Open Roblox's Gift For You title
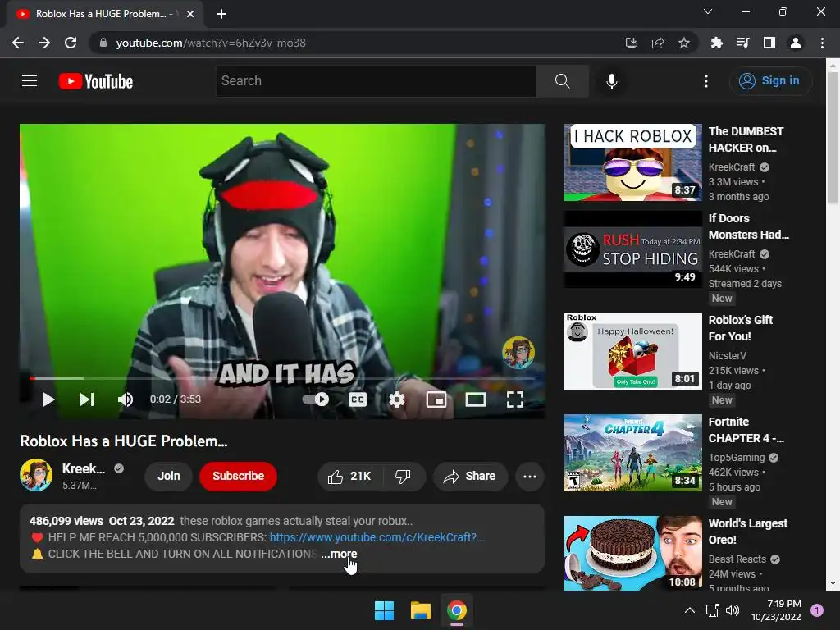Image resolution: width=840 pixels, height=630 pixels. [x=741, y=328]
